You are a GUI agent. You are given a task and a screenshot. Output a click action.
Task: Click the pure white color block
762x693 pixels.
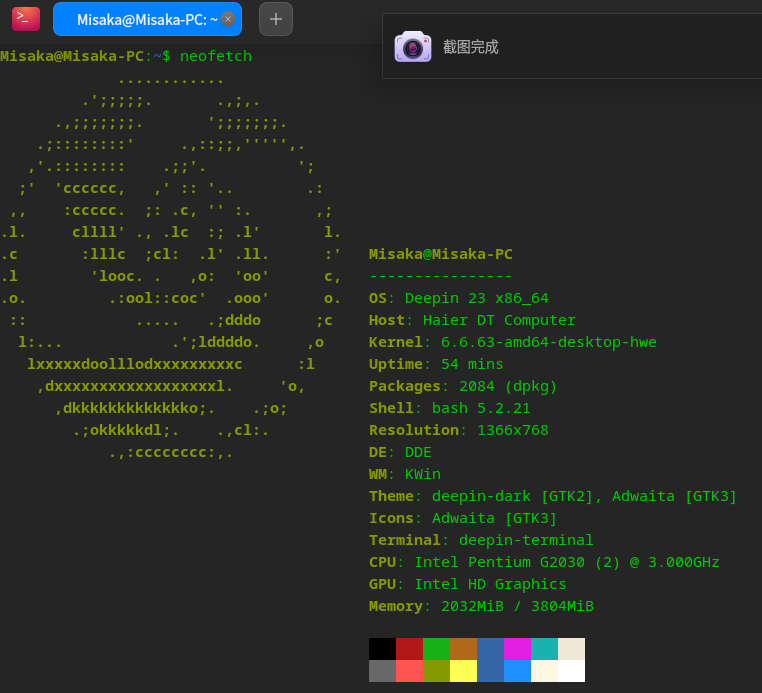coord(572,671)
